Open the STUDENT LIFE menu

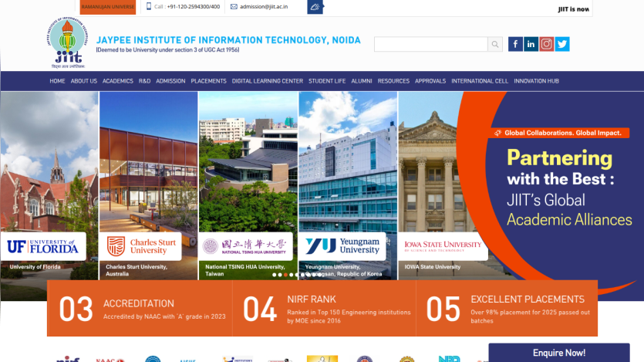tap(327, 81)
